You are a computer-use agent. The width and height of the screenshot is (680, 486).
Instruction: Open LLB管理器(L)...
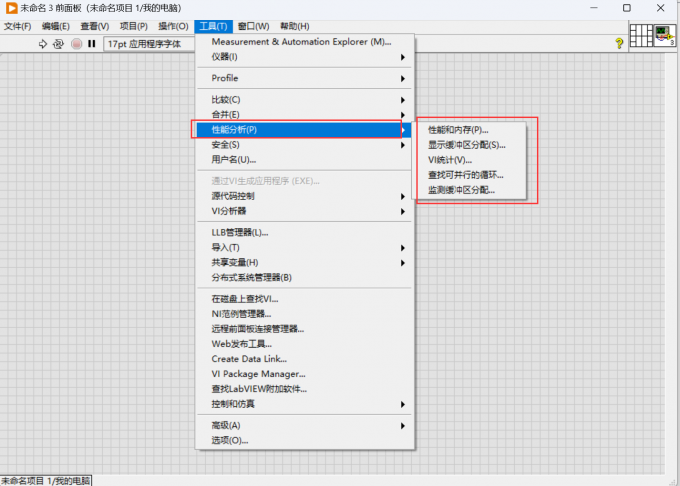tap(304, 233)
